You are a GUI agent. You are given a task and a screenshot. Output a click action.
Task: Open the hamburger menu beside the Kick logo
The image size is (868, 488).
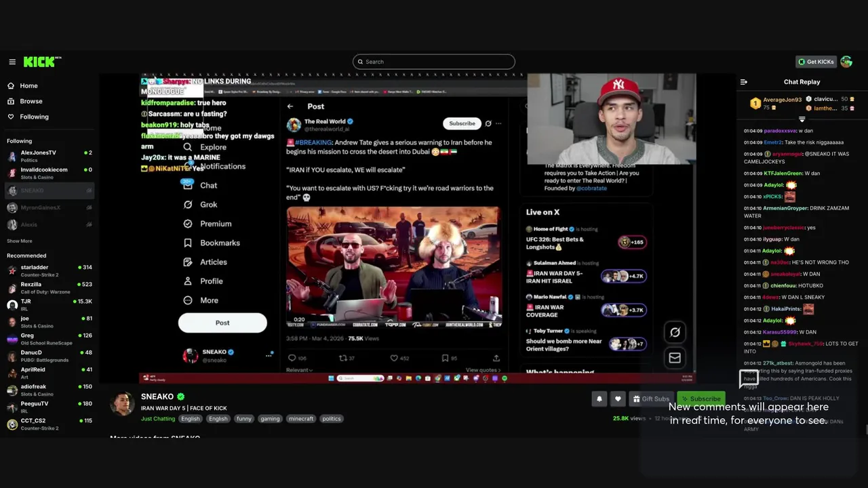coord(12,62)
